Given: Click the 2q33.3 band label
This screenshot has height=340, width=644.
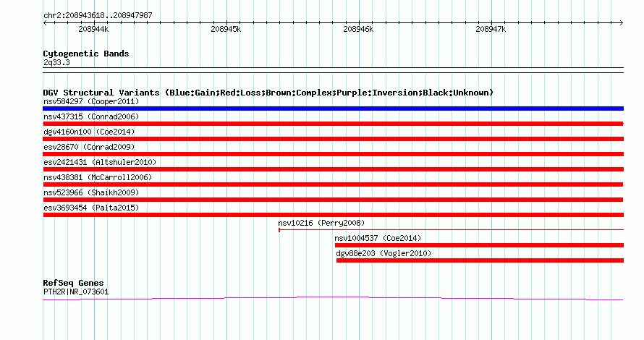Looking at the screenshot, I should tap(56, 62).
